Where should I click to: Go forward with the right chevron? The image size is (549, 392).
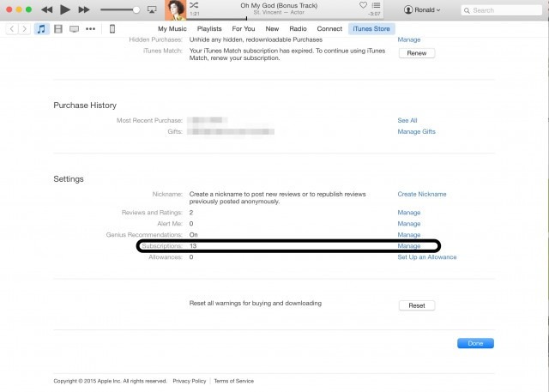click(24, 28)
